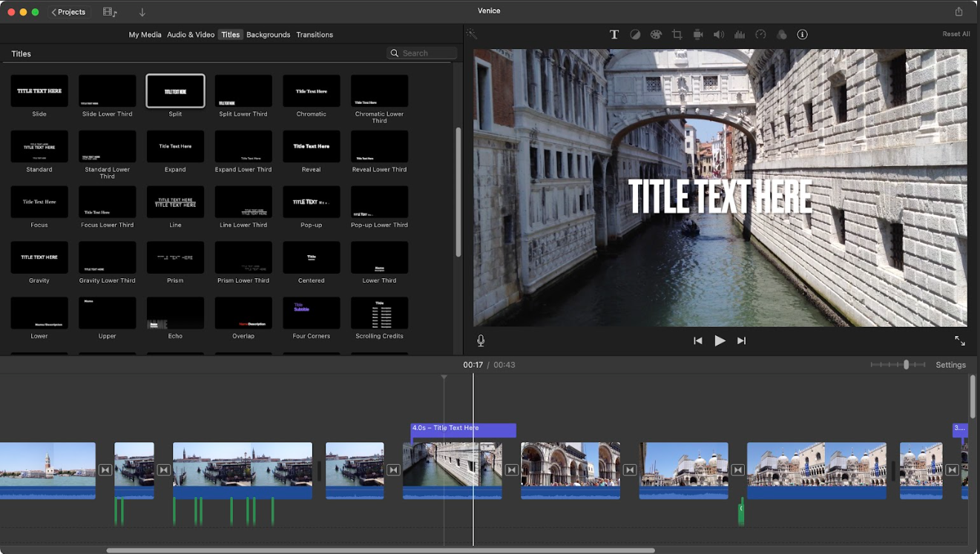980x554 pixels.
Task: Open the Titles text settings icon
Action: pos(614,35)
